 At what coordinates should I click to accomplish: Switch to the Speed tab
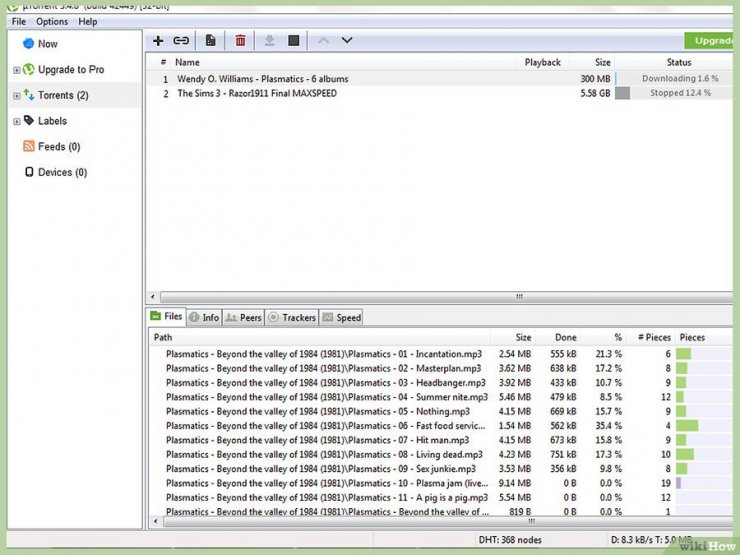(341, 318)
